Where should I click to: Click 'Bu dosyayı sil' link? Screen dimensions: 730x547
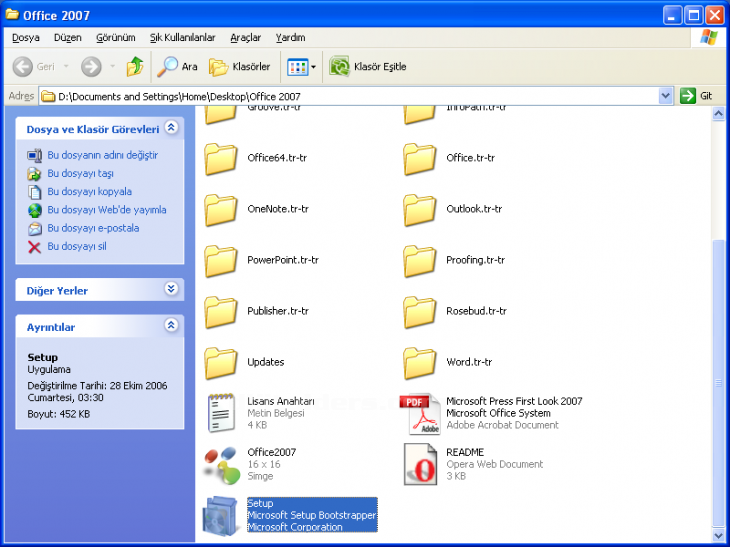[x=77, y=246]
